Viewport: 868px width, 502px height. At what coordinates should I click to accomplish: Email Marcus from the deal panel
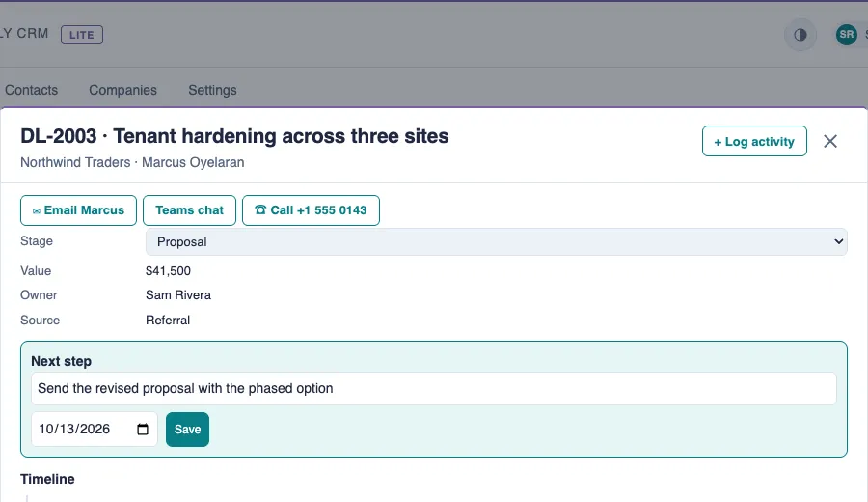coord(79,210)
